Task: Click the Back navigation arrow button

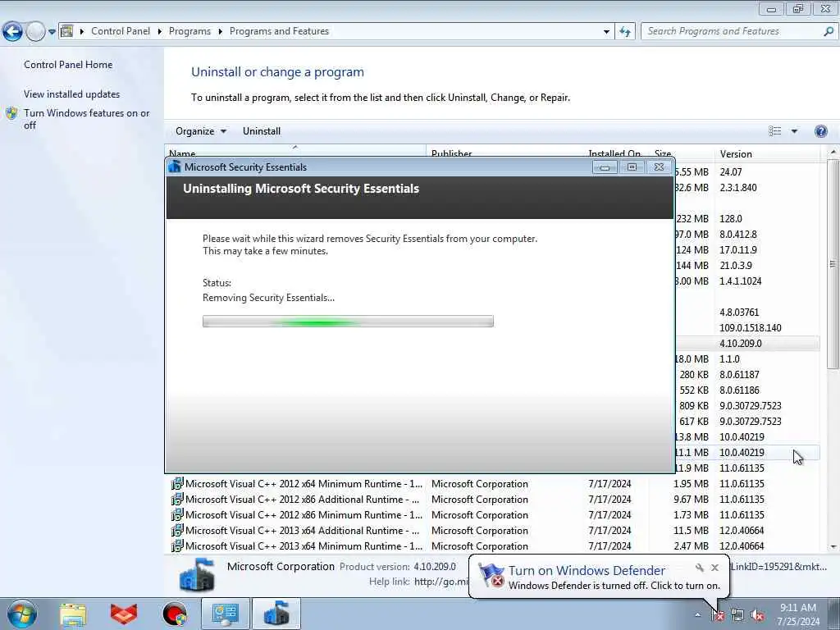Action: [x=12, y=32]
